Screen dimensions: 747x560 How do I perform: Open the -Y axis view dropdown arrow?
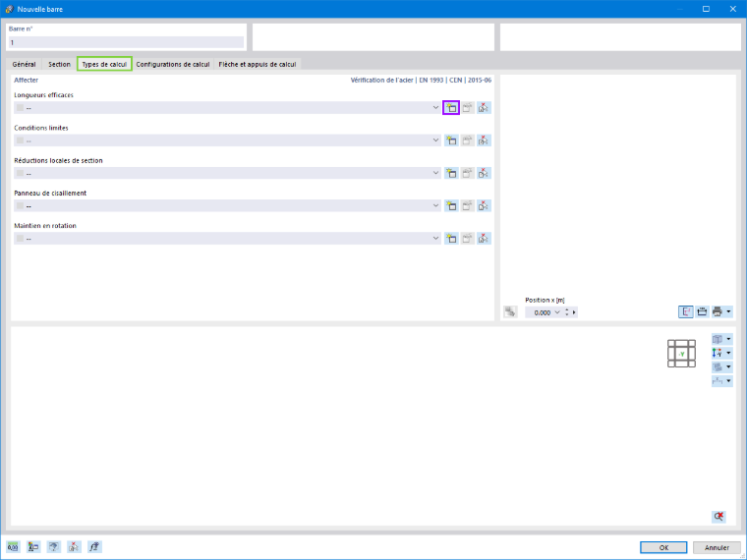coord(728,353)
